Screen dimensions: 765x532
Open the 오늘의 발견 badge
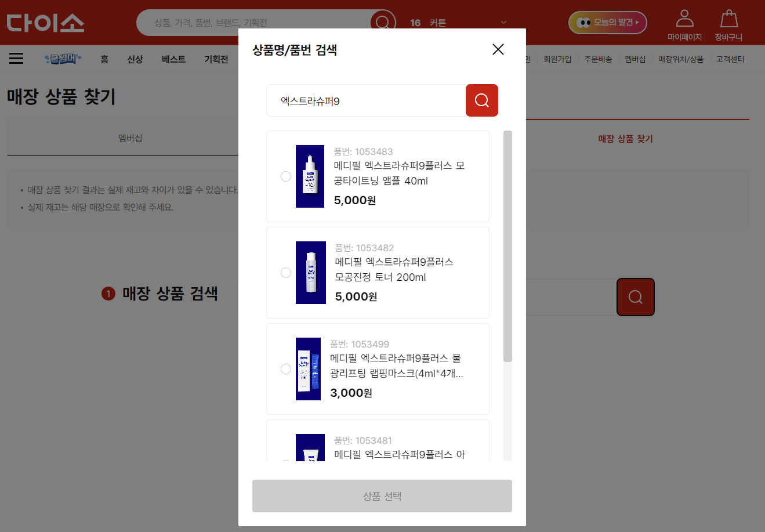607,23
